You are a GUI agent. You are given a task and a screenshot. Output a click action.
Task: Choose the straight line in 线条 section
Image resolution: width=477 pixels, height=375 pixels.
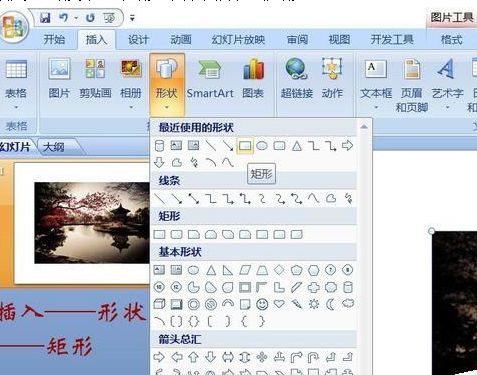160,199
